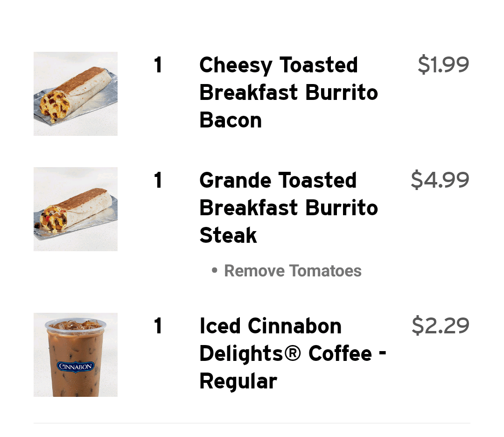Open Grande Toasted Breakfast Burrito item name
The image size is (504, 437).
[288, 208]
